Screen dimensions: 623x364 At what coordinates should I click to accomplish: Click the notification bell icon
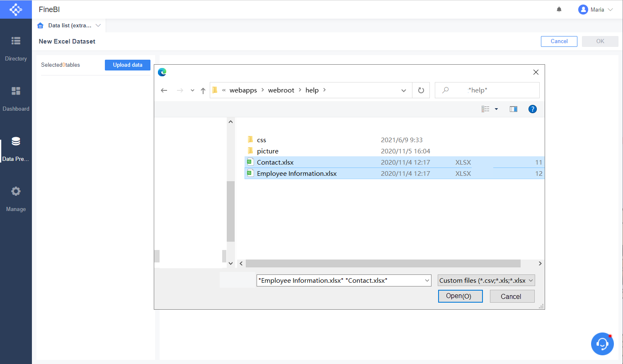pyautogui.click(x=559, y=10)
